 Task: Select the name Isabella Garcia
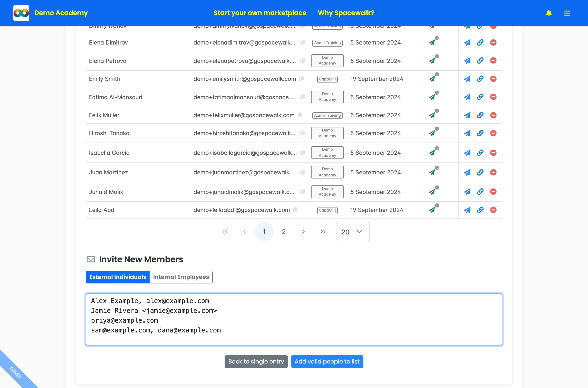pos(109,153)
